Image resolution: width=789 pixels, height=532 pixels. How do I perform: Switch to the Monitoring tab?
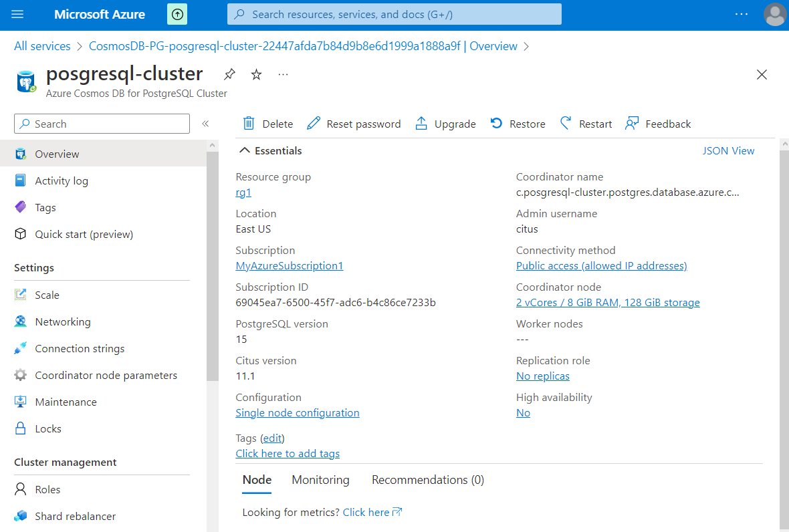[320, 480]
